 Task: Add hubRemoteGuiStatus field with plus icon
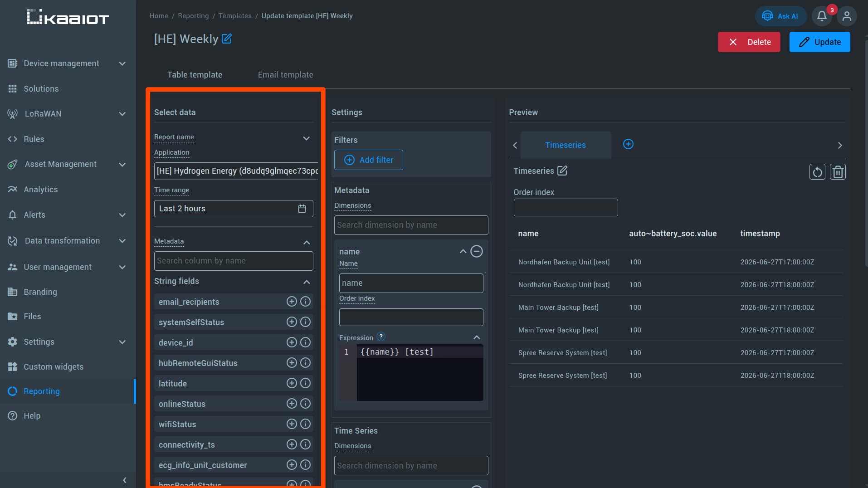click(292, 363)
